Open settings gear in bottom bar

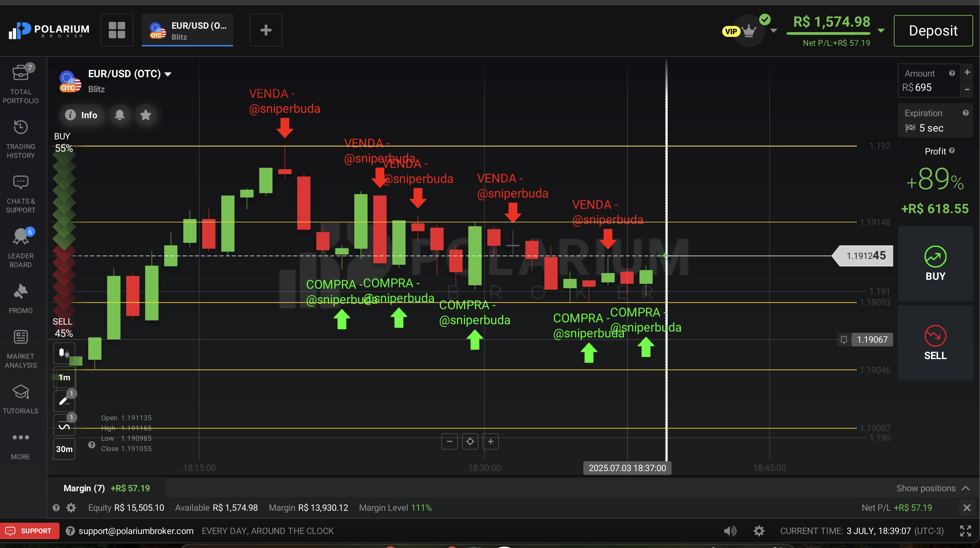759,531
